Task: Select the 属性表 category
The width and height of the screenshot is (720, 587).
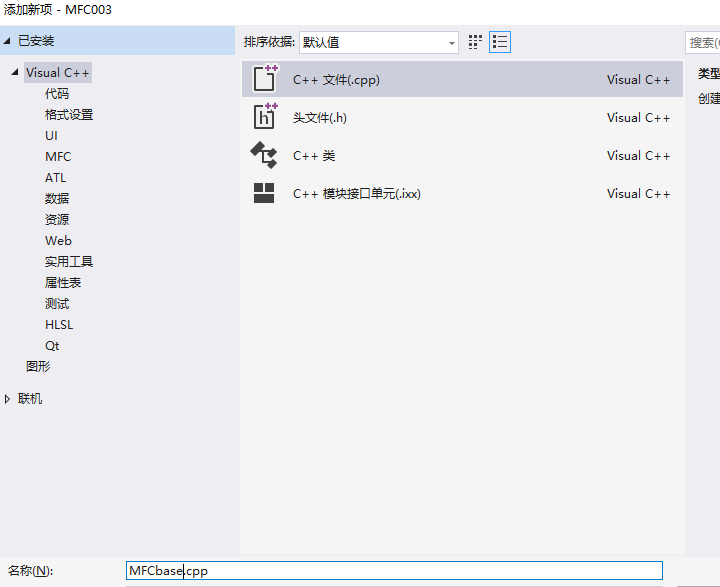Action: (63, 282)
